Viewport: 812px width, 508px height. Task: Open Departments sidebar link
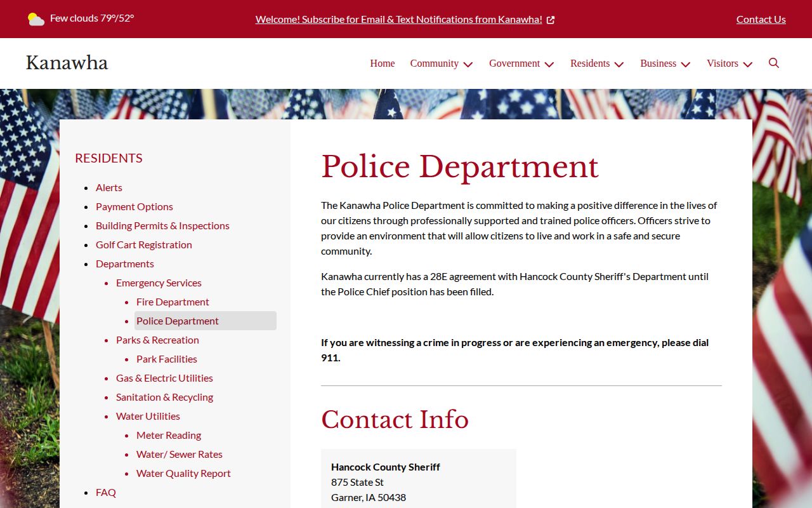pyautogui.click(x=125, y=264)
